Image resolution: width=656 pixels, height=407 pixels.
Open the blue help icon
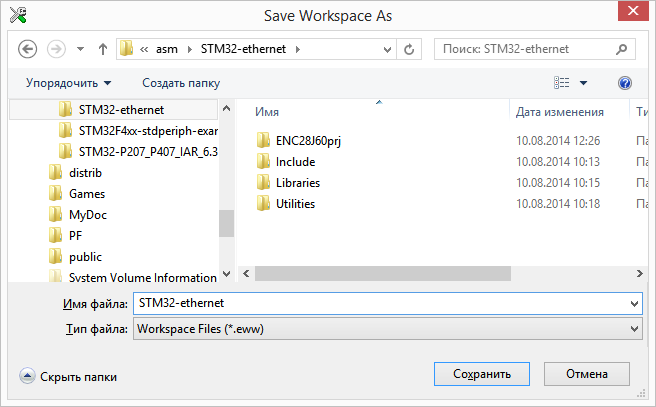click(x=625, y=83)
